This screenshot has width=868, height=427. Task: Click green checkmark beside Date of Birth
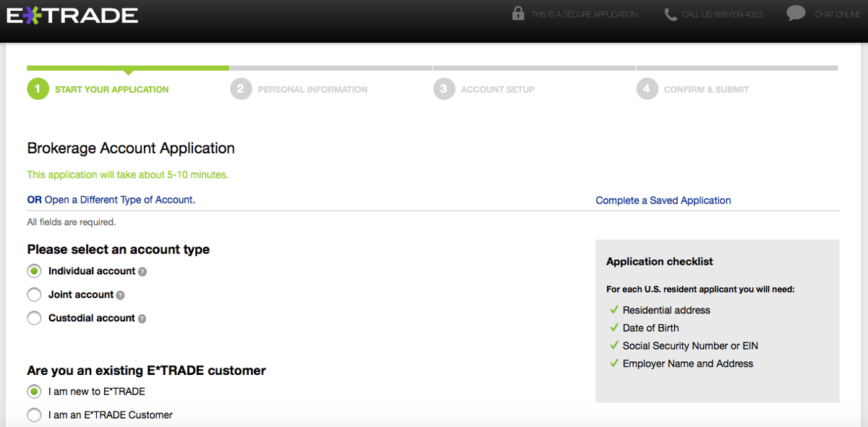[x=614, y=328]
